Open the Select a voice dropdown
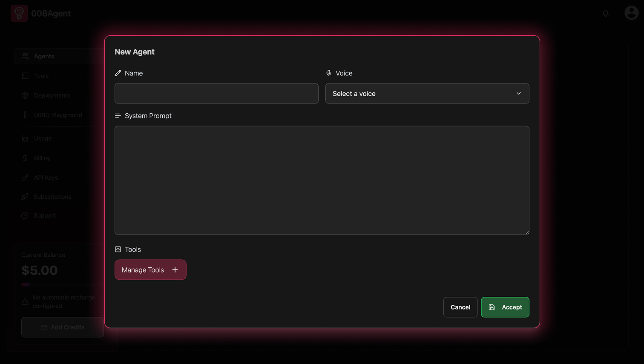The width and height of the screenshot is (644, 364). pyautogui.click(x=427, y=94)
